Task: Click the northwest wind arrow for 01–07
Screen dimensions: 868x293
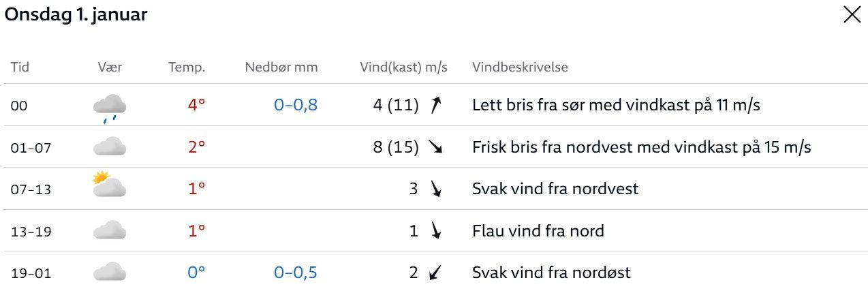Action: pyautogui.click(x=436, y=147)
